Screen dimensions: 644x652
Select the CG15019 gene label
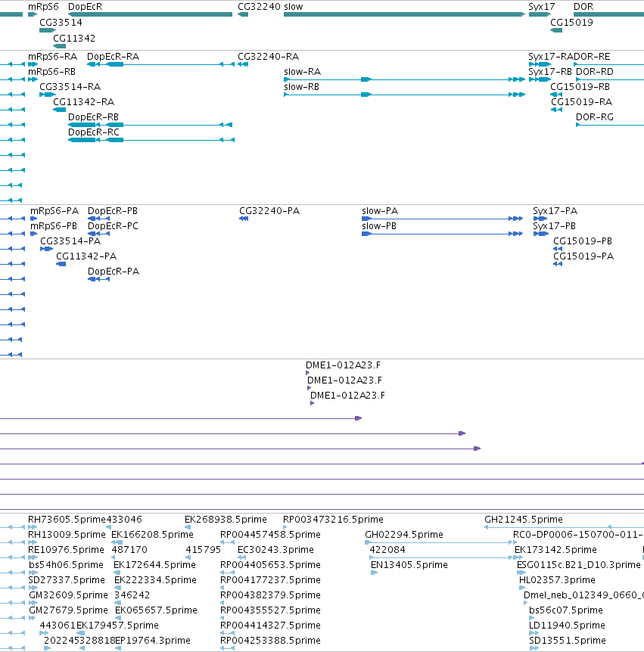coord(571,23)
